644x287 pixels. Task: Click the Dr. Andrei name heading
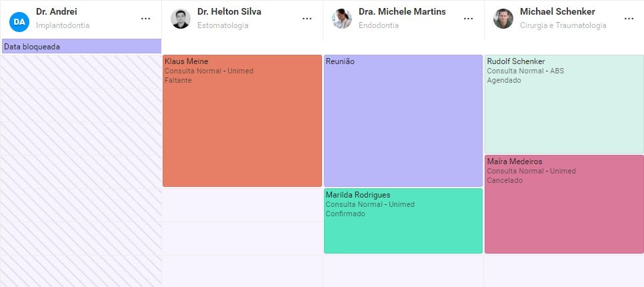(57, 11)
